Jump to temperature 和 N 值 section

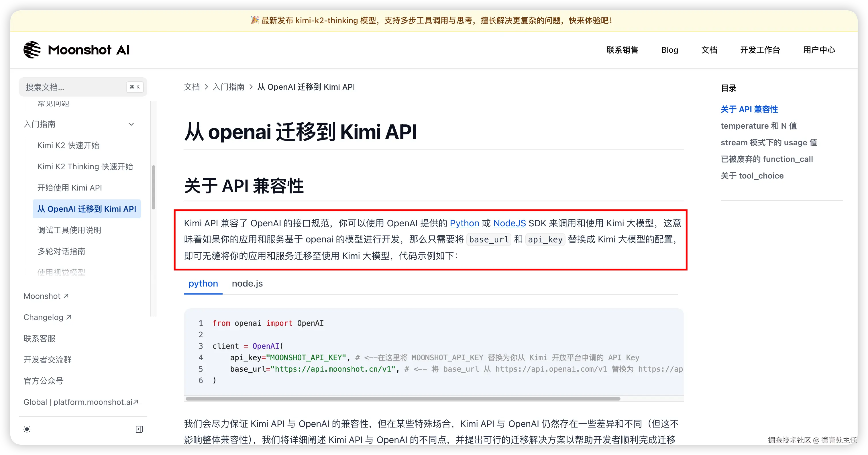759,126
